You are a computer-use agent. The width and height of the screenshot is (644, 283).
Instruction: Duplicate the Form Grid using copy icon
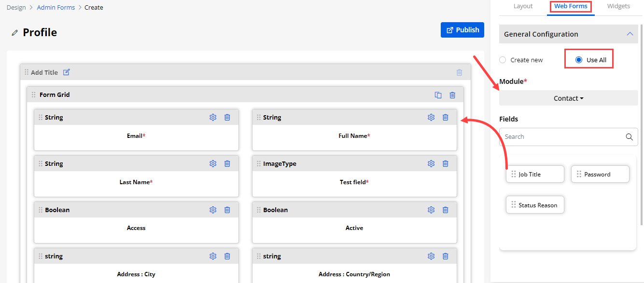[x=438, y=95]
